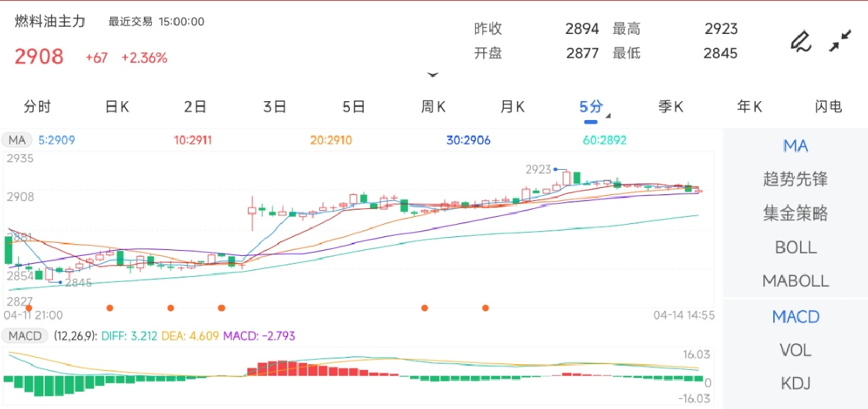Click the 燃料油主力 contract title
The width and height of the screenshot is (868, 409).
tap(50, 22)
